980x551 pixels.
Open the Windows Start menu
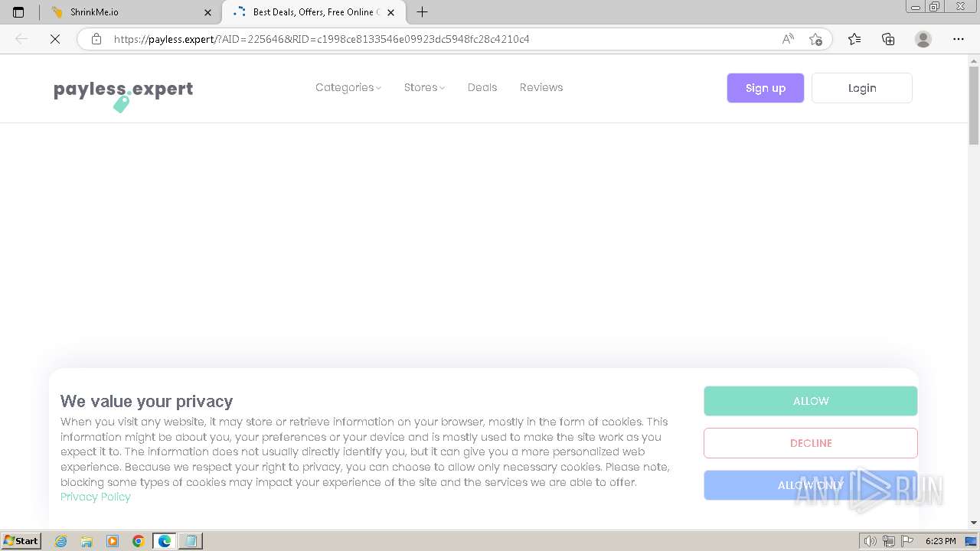21,541
